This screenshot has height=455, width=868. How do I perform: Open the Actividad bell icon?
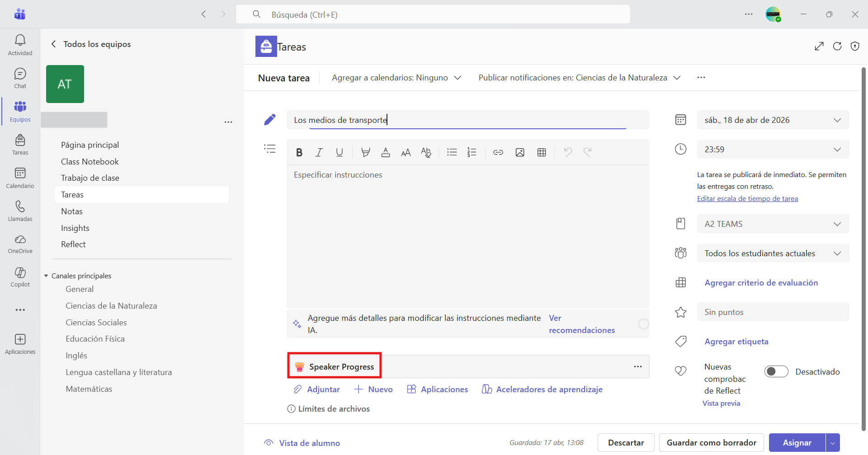20,45
